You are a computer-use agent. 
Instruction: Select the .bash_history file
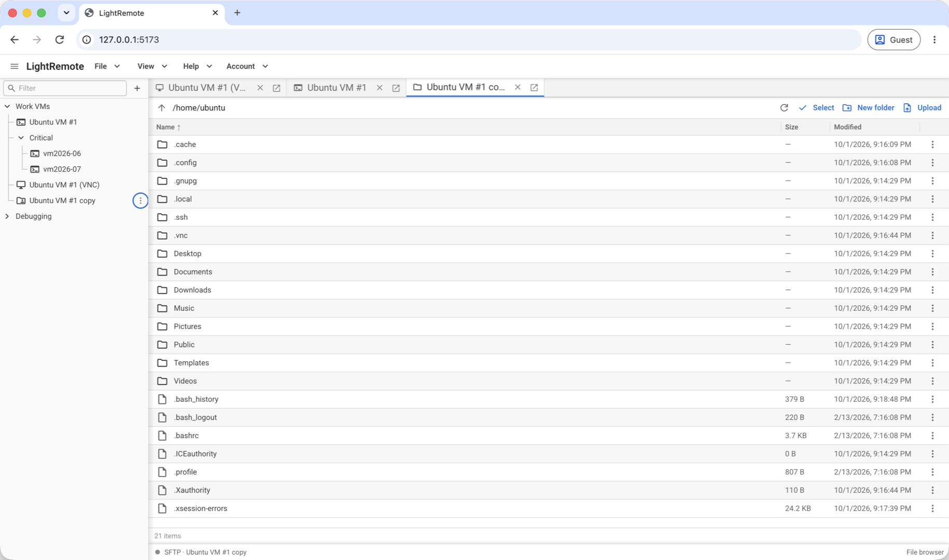pos(196,399)
